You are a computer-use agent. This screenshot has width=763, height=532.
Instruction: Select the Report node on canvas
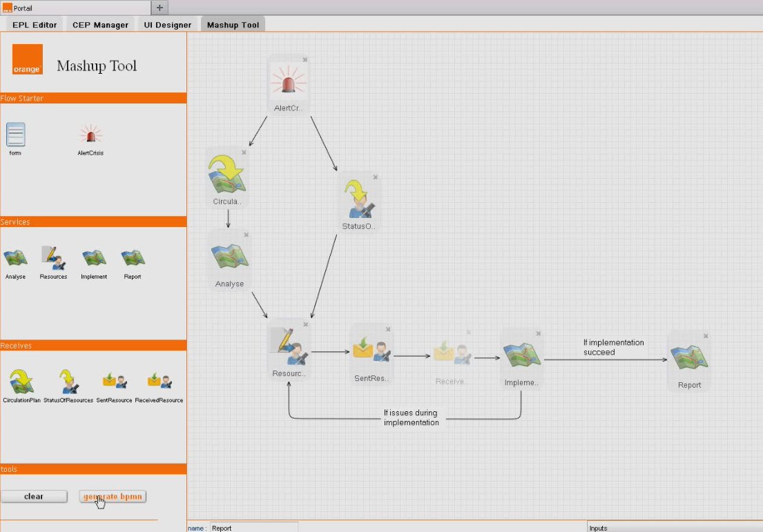point(689,362)
